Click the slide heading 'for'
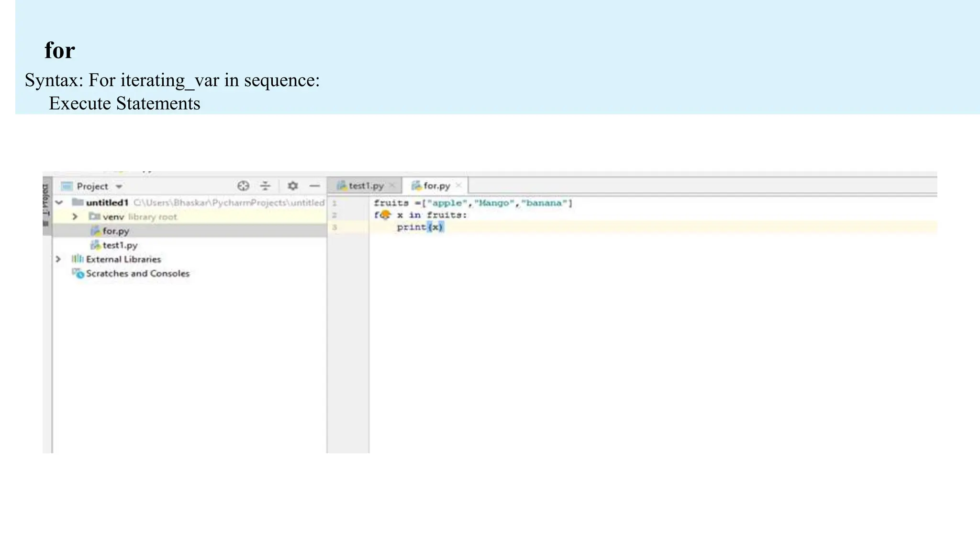The height and width of the screenshot is (551, 980). 60,50
